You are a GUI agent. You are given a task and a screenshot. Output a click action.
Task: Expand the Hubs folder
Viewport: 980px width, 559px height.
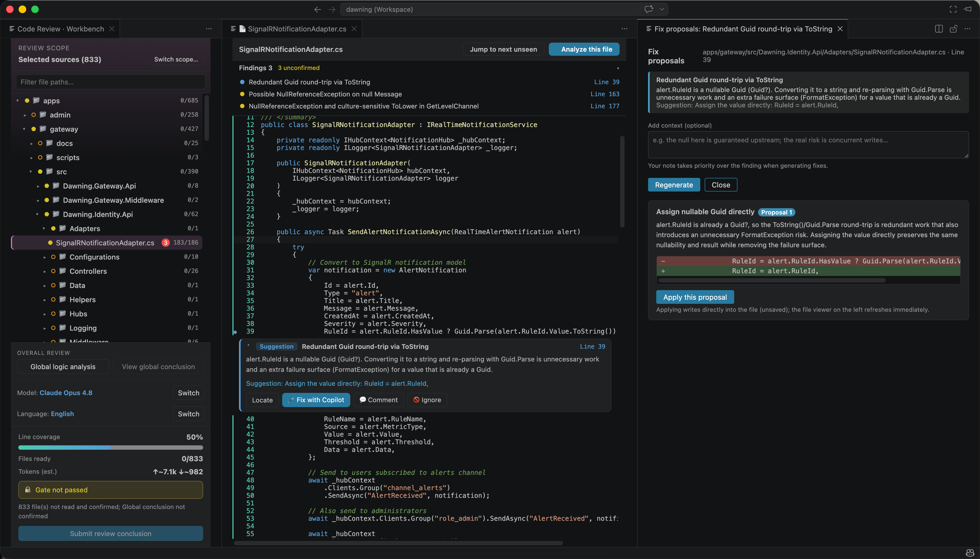click(44, 314)
